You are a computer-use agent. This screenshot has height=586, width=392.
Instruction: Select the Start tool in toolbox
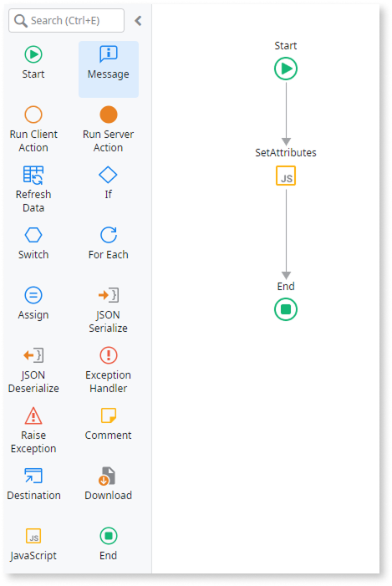point(33,63)
